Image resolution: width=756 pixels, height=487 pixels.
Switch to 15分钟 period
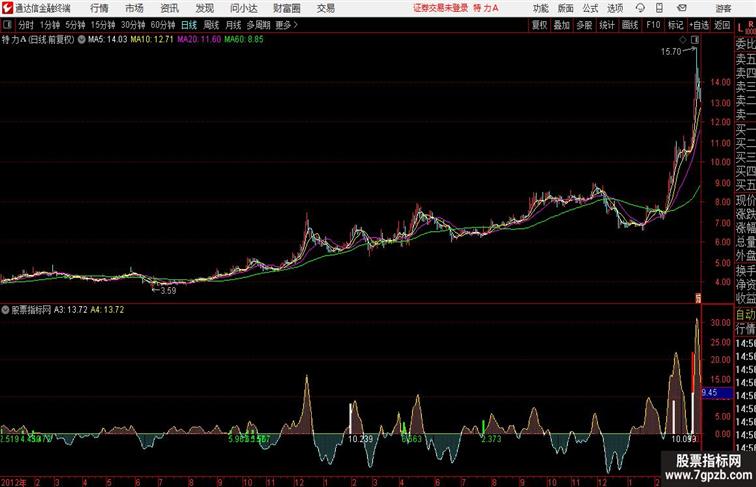(103, 25)
